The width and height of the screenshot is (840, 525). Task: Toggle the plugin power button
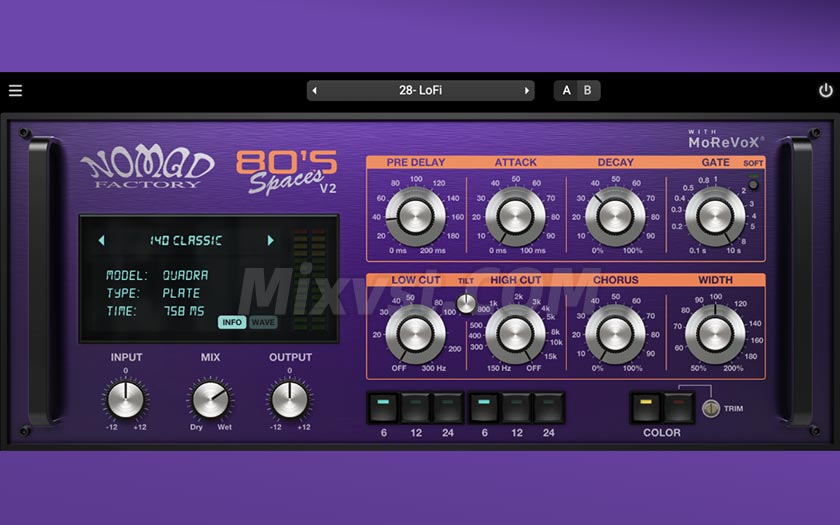pos(826,91)
